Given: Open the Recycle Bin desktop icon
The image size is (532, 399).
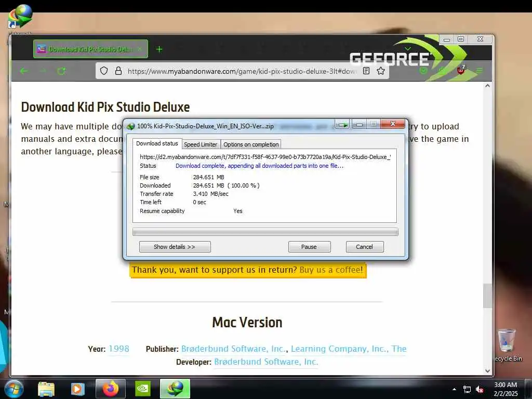Looking at the screenshot, I should click(507, 345).
